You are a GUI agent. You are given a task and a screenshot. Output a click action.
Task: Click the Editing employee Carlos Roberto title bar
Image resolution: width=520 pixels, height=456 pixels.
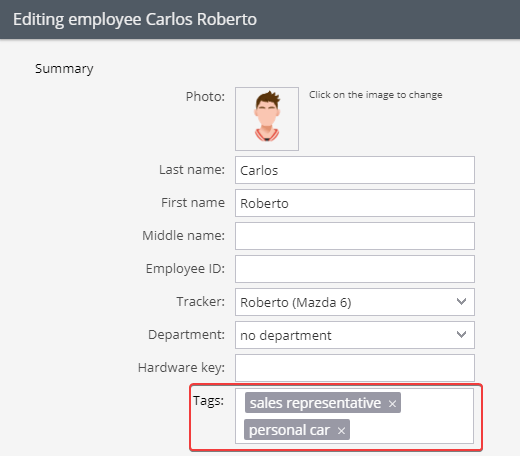coord(260,19)
